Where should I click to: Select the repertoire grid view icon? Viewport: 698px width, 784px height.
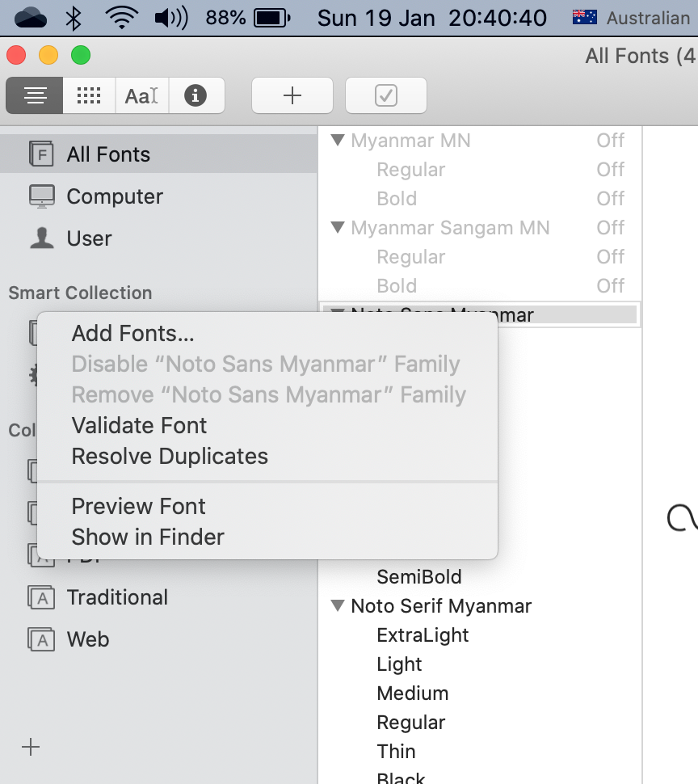[89, 96]
